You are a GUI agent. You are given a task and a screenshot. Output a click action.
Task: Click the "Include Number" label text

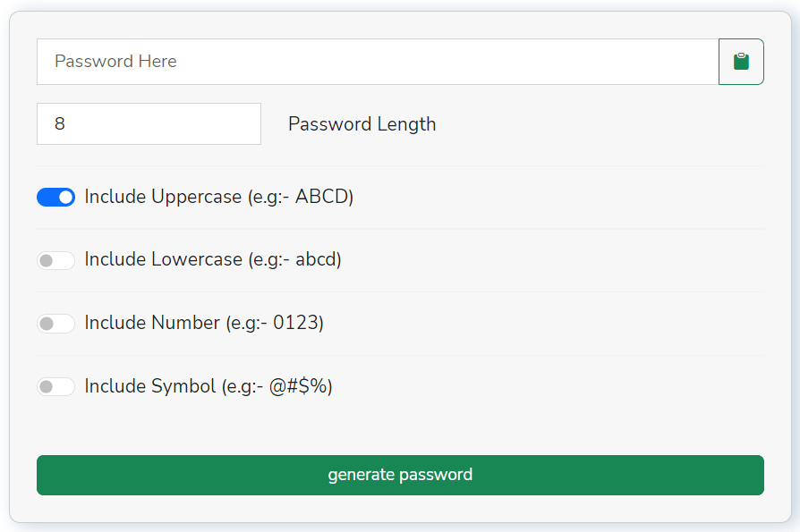pyautogui.click(x=152, y=323)
